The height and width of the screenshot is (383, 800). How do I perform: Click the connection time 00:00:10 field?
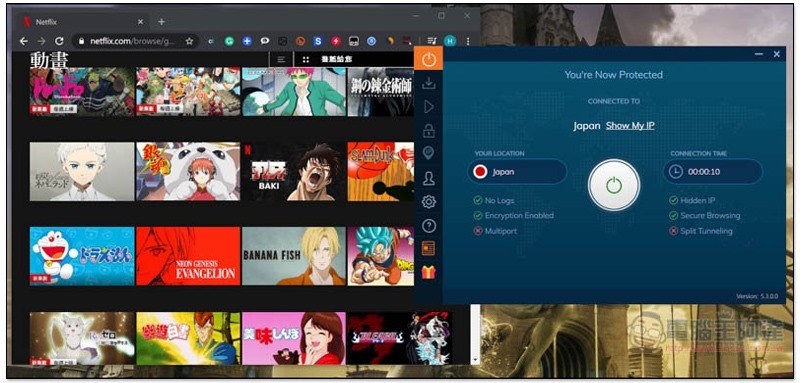(713, 172)
